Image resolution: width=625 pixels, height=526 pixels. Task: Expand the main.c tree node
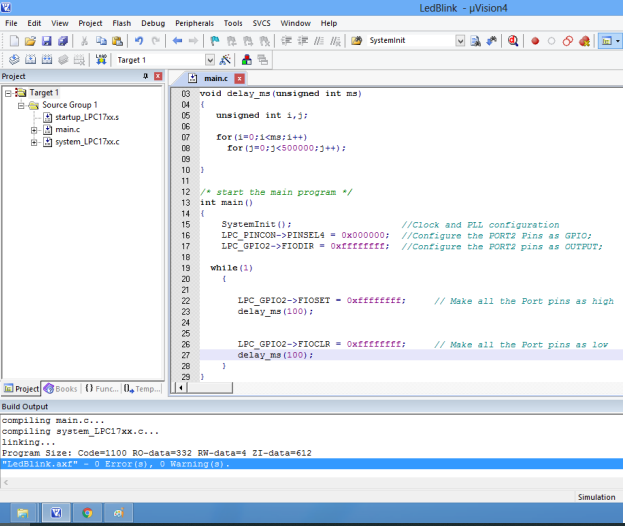click(x=34, y=130)
